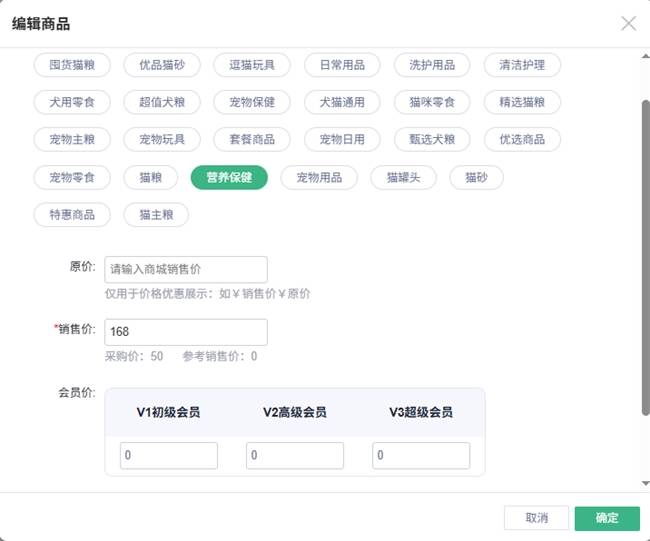Choose the 日常用品 category tag
The width and height of the screenshot is (650, 541).
pos(342,65)
